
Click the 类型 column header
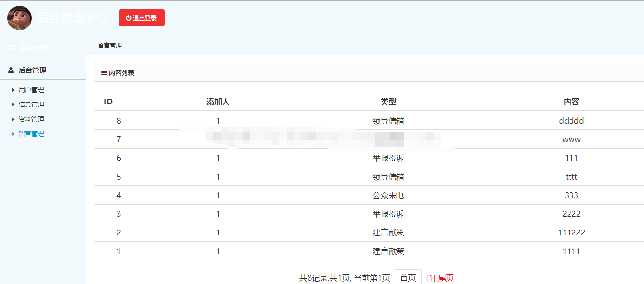(389, 102)
